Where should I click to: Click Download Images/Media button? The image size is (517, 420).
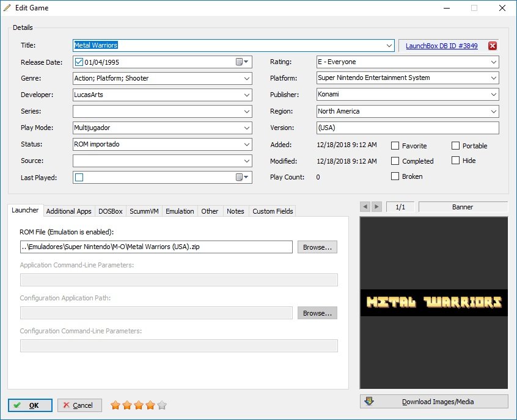click(x=434, y=402)
